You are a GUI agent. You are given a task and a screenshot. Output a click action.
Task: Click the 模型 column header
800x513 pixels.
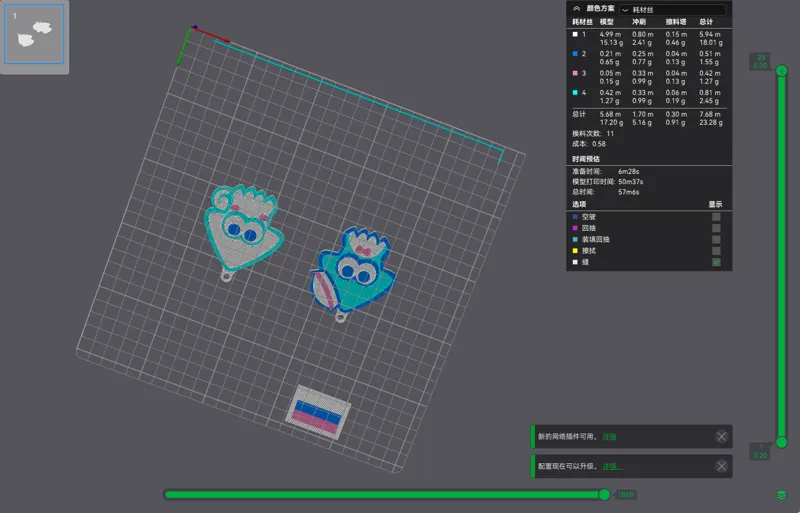click(x=607, y=22)
